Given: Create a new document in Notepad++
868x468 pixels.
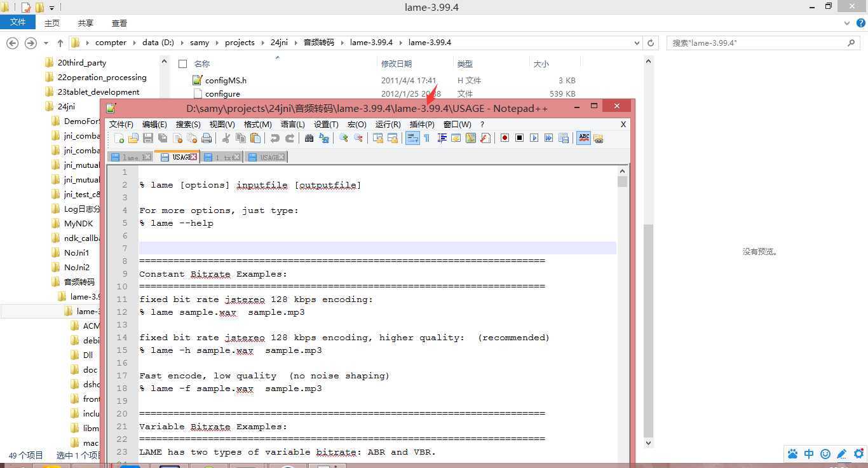Looking at the screenshot, I should (x=119, y=138).
